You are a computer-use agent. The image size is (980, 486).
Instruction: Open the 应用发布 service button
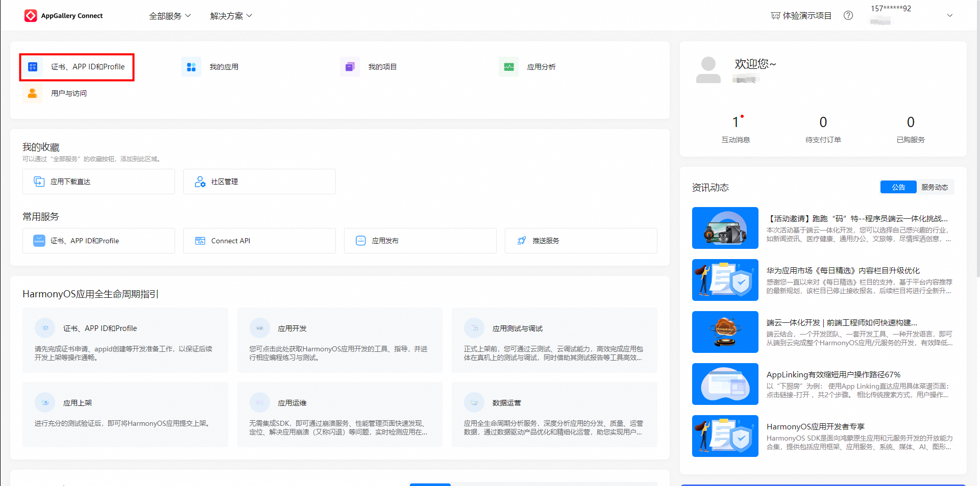420,241
